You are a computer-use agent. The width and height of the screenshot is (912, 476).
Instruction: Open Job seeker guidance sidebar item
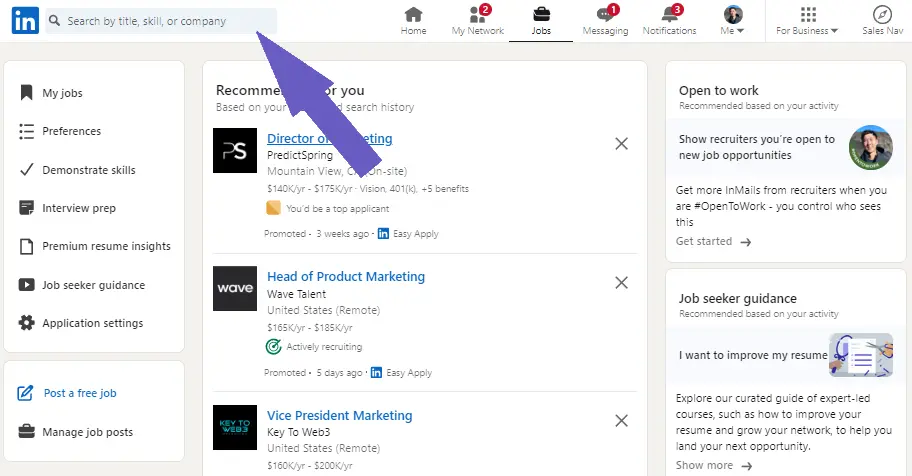pos(82,285)
